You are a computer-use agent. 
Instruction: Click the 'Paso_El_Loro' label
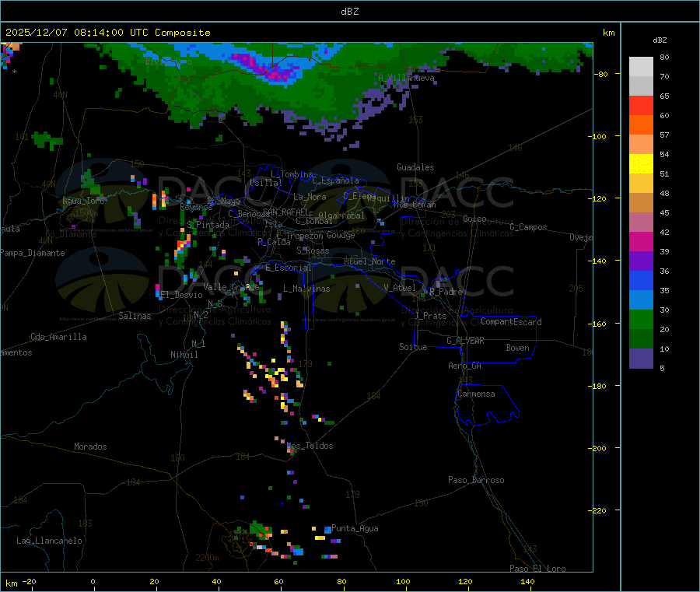537,569
